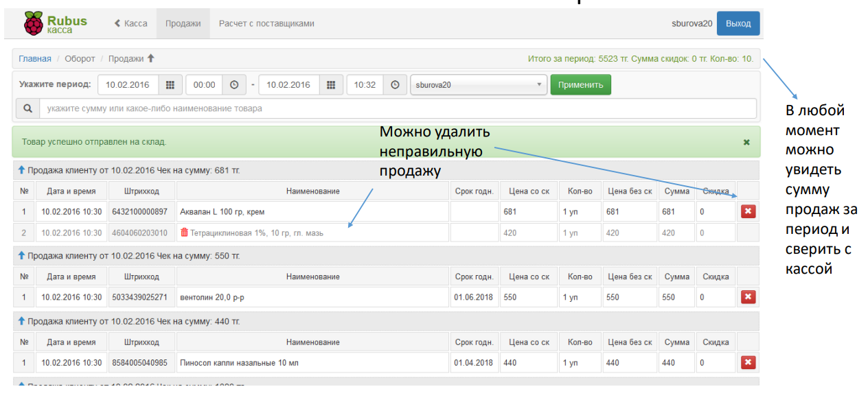Viewport: 868px width, 413px height.
Task: Open clock picker for start time
Action: [x=233, y=85]
